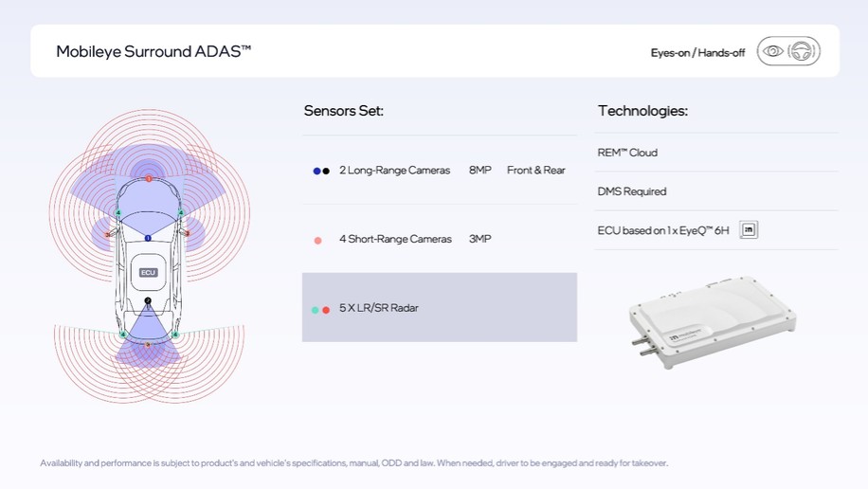Click the DMS Required entry
This screenshot has width=868, height=489.
632,191
